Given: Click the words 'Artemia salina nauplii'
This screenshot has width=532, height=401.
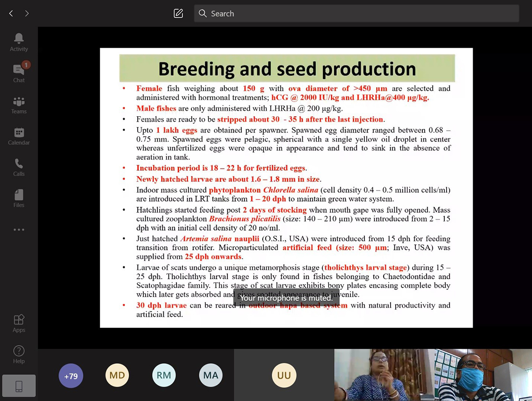Looking at the screenshot, I should pos(220,239).
